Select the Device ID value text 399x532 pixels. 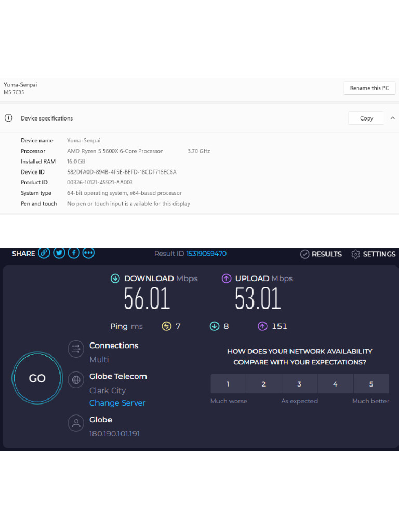pos(122,172)
